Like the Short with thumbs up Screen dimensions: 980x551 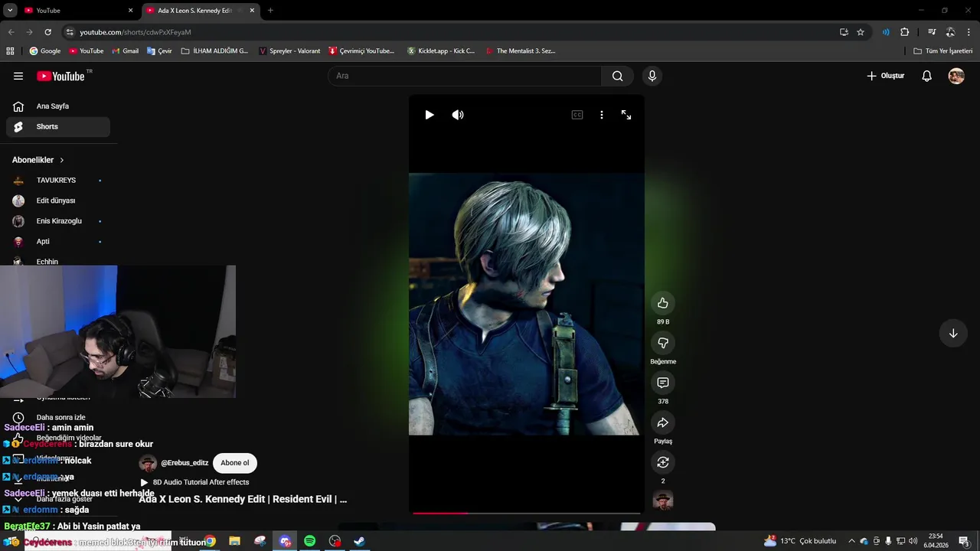pyautogui.click(x=663, y=303)
